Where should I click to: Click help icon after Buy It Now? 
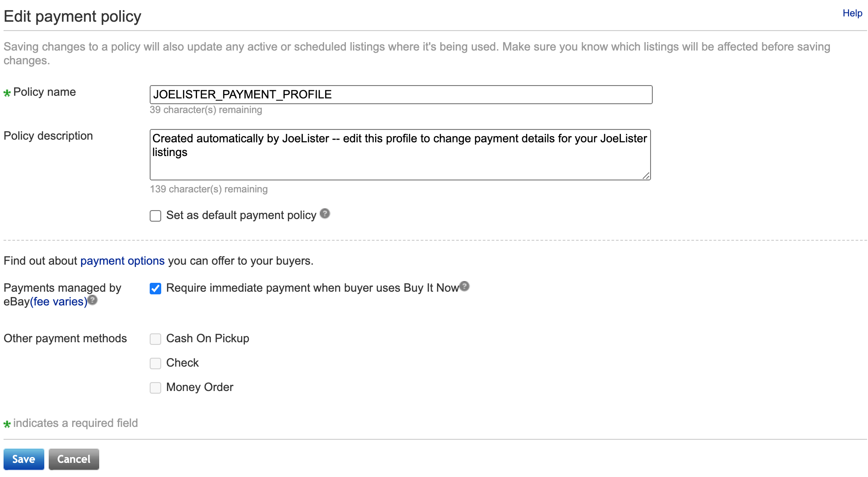pos(464,286)
